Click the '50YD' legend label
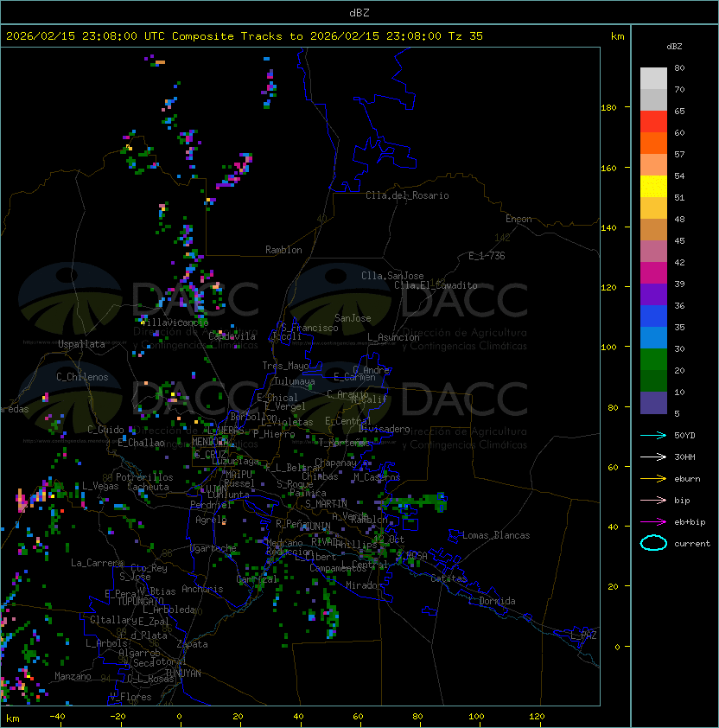The image size is (719, 728). (684, 436)
